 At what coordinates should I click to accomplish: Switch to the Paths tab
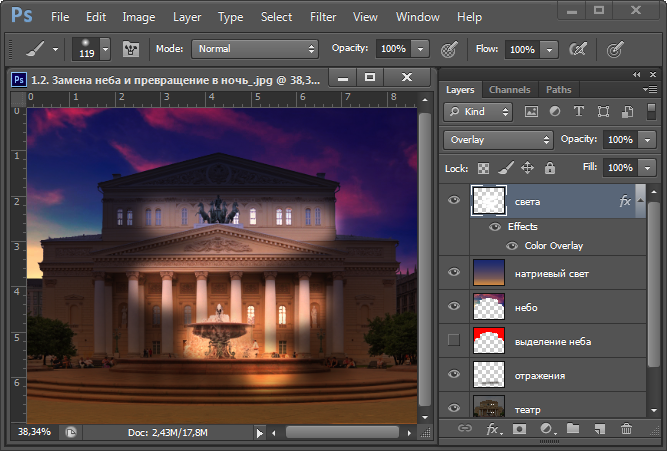click(559, 90)
